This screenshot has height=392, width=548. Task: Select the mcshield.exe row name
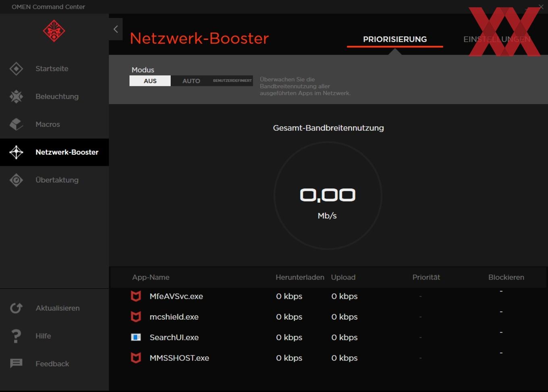point(174,317)
